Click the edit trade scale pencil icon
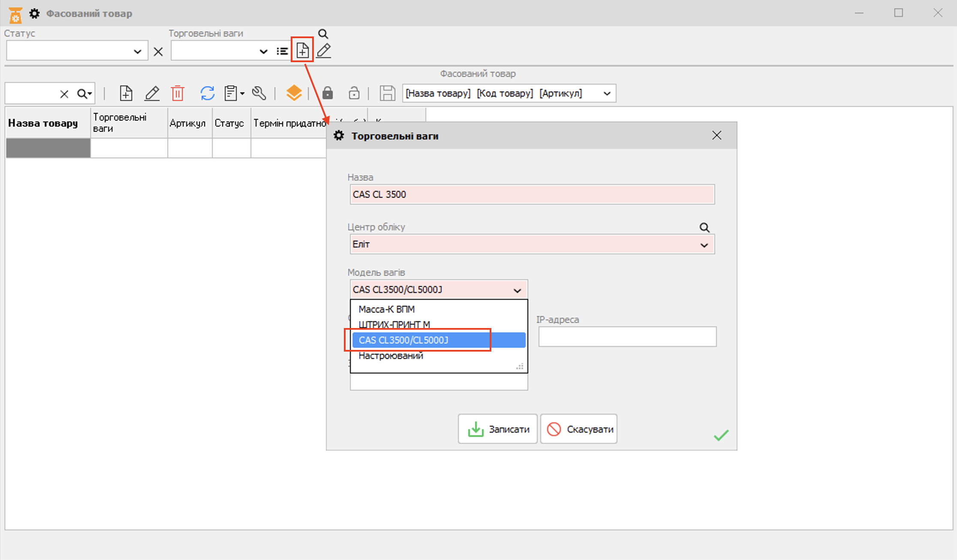The width and height of the screenshot is (957, 560). 324,51
